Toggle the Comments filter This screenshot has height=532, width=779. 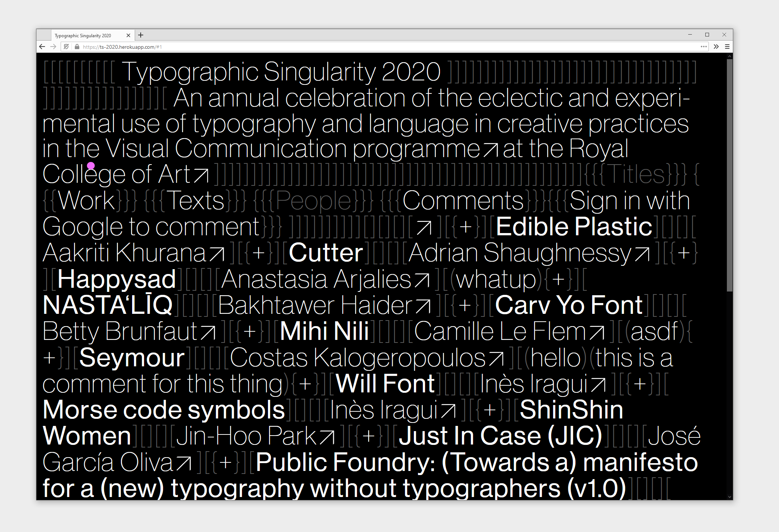point(463,201)
